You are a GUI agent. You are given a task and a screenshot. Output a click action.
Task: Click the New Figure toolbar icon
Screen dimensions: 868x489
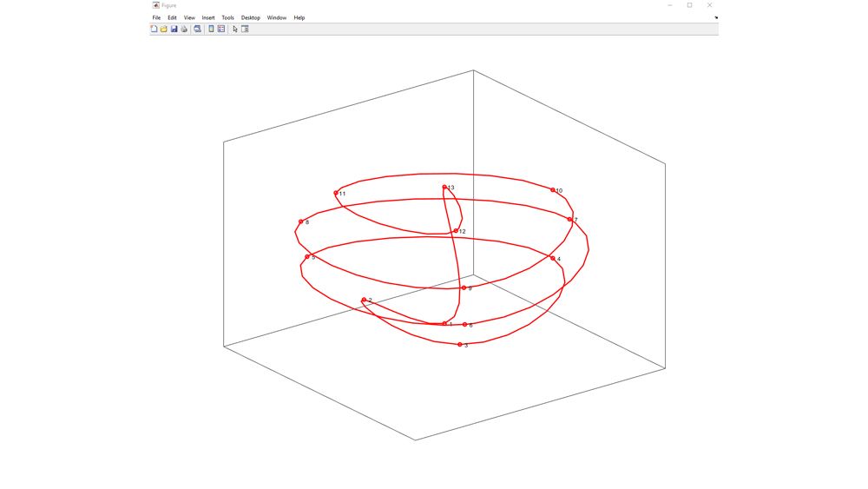[155, 29]
